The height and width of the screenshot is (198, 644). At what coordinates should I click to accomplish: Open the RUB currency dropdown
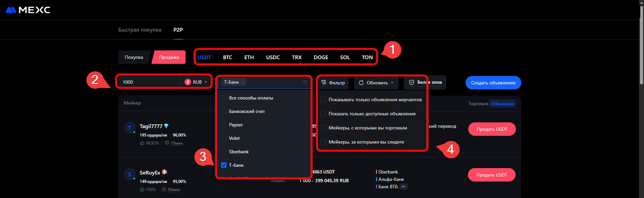(x=206, y=82)
